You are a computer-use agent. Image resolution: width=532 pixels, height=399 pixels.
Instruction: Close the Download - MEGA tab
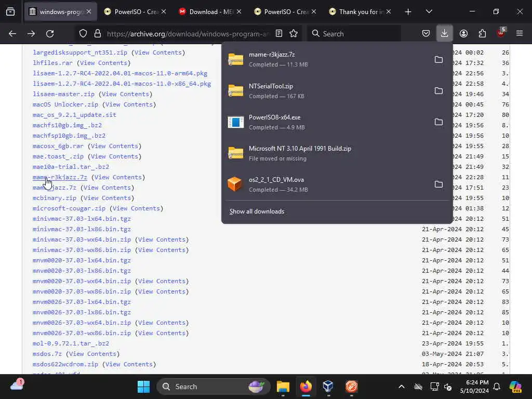click(x=239, y=12)
